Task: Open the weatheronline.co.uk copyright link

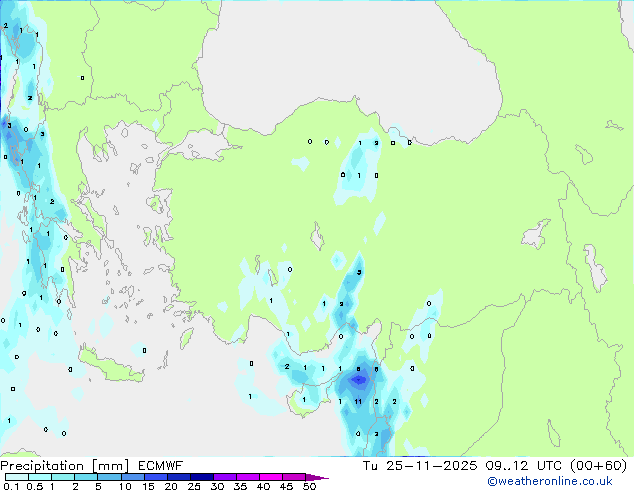Action: pos(550,481)
